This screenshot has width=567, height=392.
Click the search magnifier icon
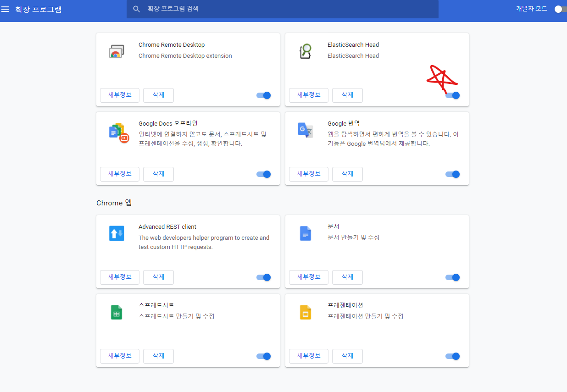136,9
